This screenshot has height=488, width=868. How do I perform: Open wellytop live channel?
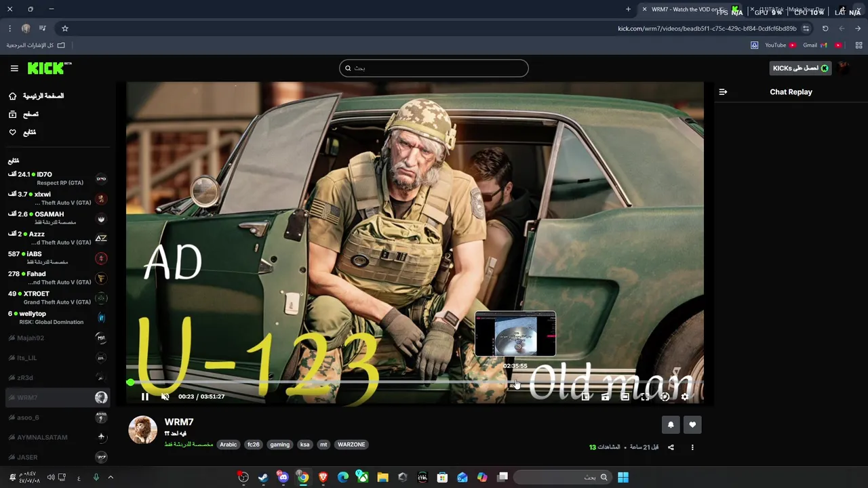pos(57,317)
